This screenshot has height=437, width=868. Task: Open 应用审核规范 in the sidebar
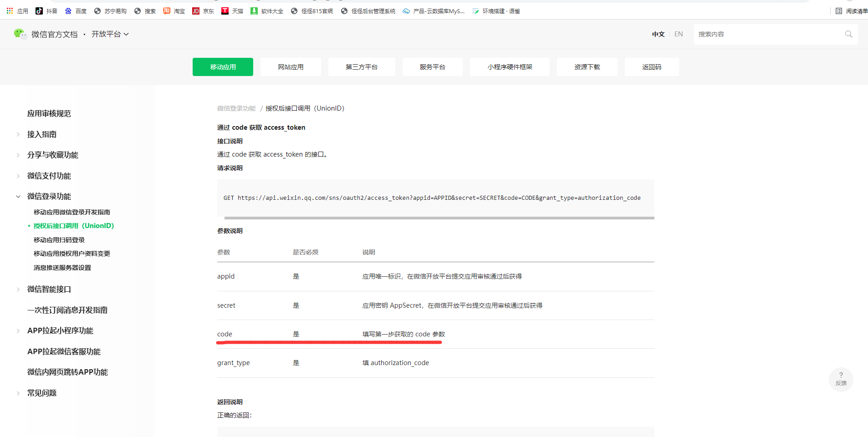tap(49, 114)
